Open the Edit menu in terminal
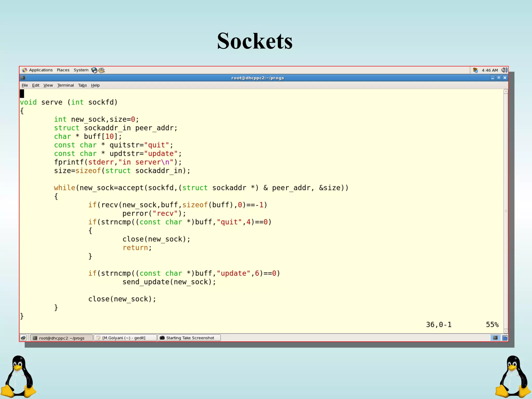Viewport: 532px width, 399px height. tap(36, 85)
